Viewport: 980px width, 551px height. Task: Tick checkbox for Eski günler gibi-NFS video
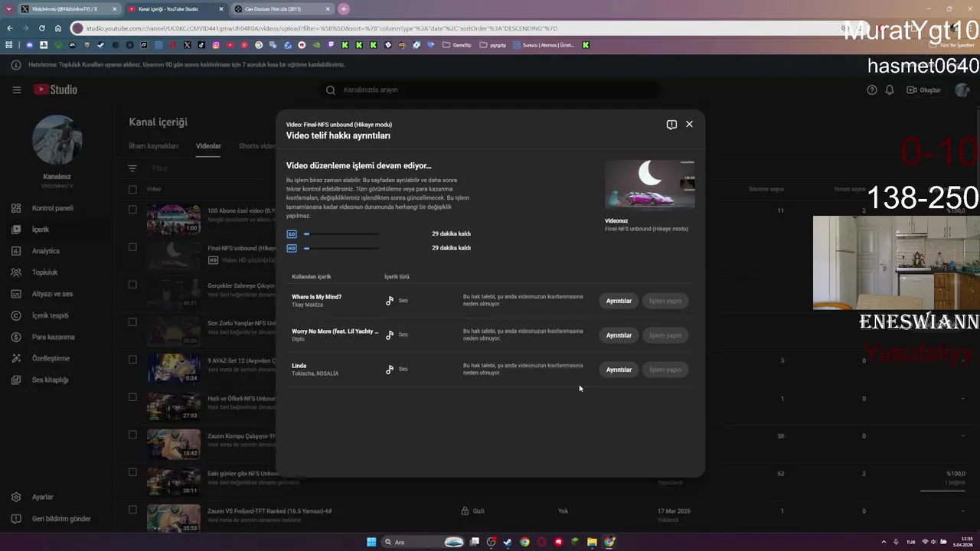click(132, 472)
